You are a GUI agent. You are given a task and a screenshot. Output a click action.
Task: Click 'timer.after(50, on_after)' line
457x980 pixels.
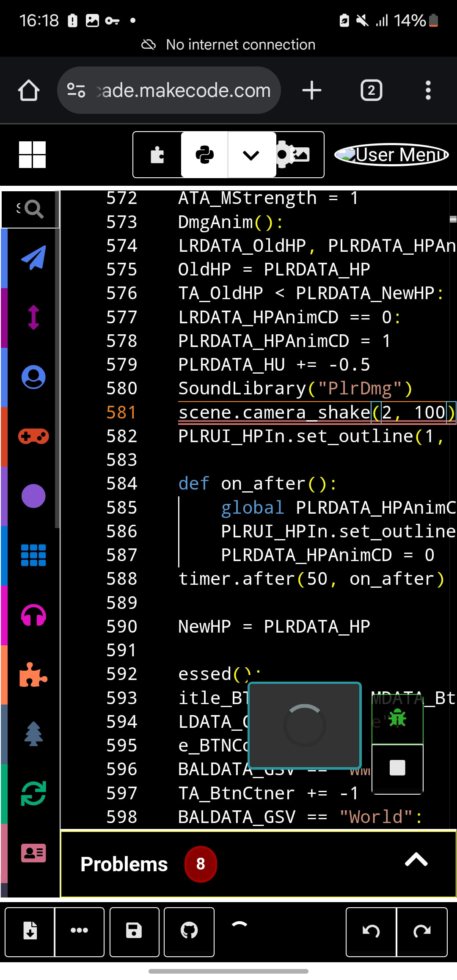pyautogui.click(x=311, y=578)
